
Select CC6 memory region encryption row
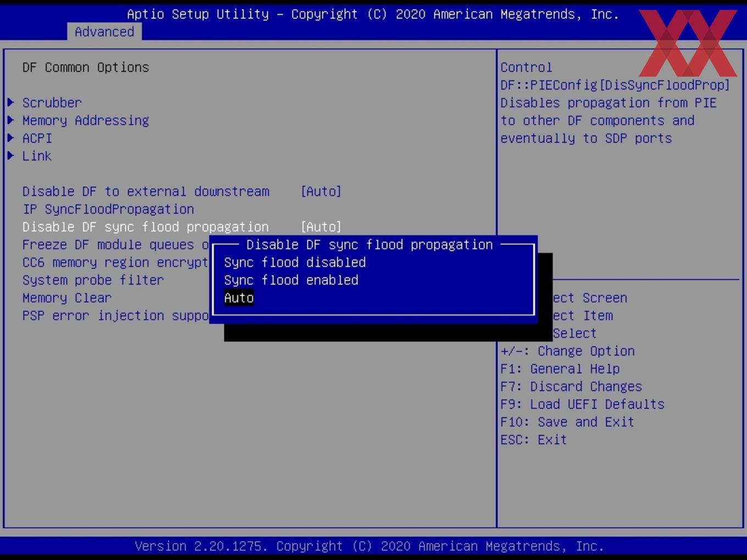tap(115, 262)
